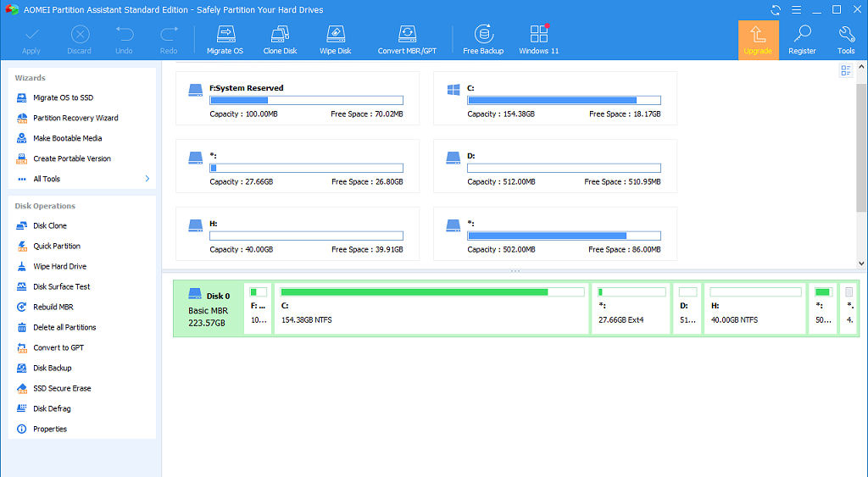Select 27.66GB Ext4 partition in disk map
Viewport: 868px width, 477px height.
[x=631, y=308]
